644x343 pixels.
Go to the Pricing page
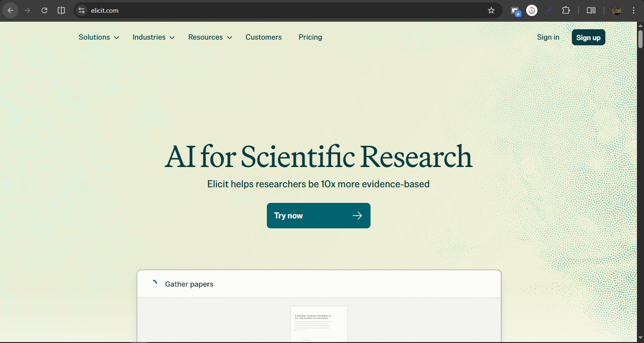tap(310, 37)
